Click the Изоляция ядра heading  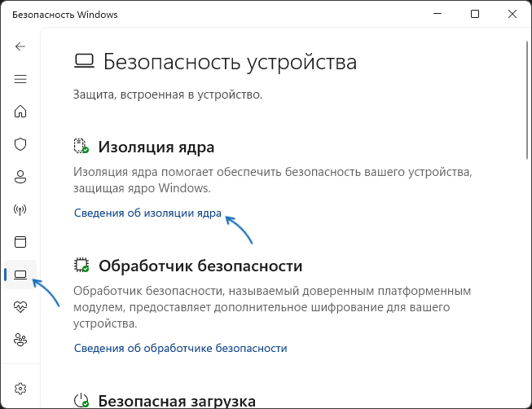point(156,147)
